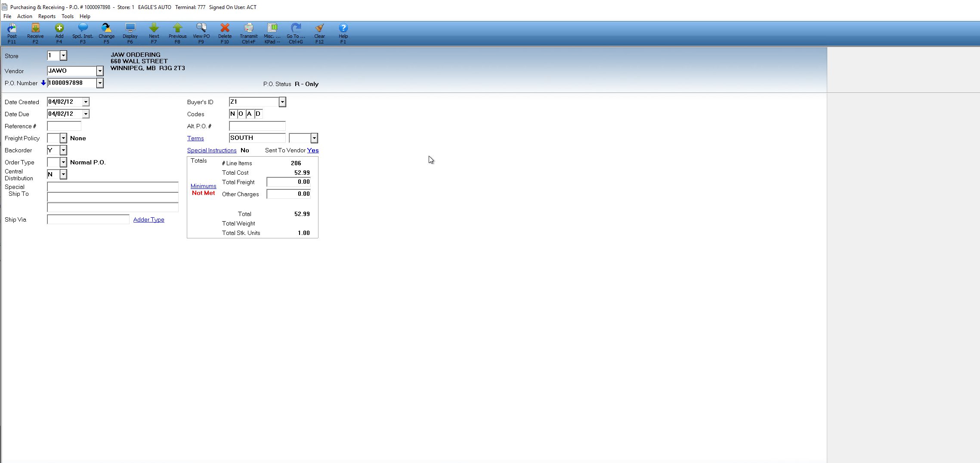Add a new line item

59,34
